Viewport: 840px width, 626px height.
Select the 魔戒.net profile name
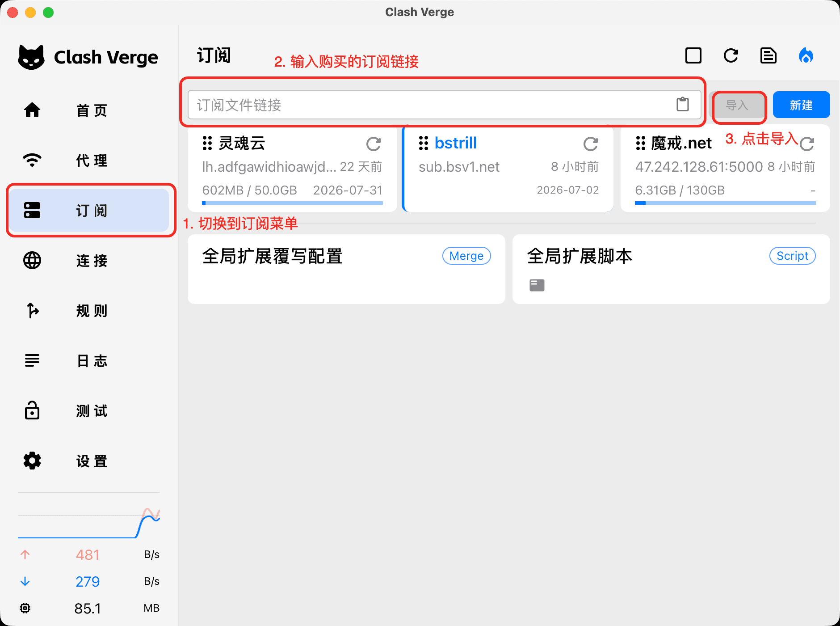coord(681,143)
